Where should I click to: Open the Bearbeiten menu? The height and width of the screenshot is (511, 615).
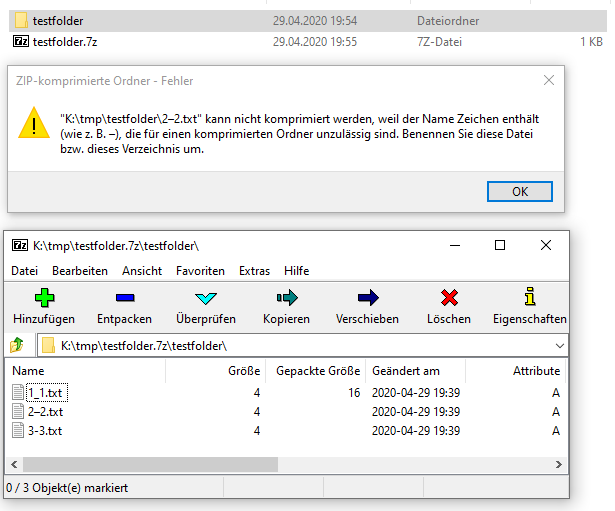tap(80, 271)
